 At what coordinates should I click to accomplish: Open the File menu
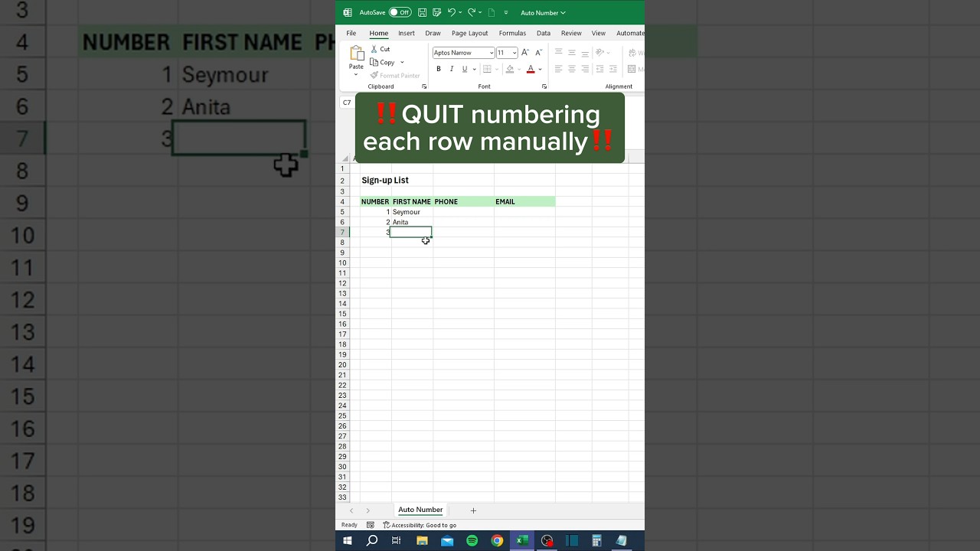[351, 33]
